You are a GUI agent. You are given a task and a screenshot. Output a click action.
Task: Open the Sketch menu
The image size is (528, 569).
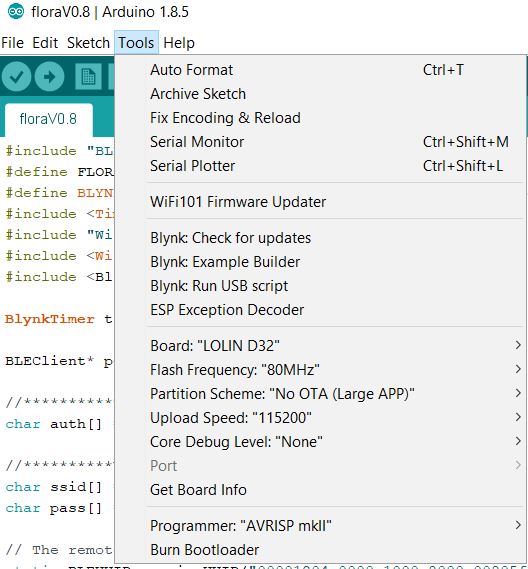point(88,42)
